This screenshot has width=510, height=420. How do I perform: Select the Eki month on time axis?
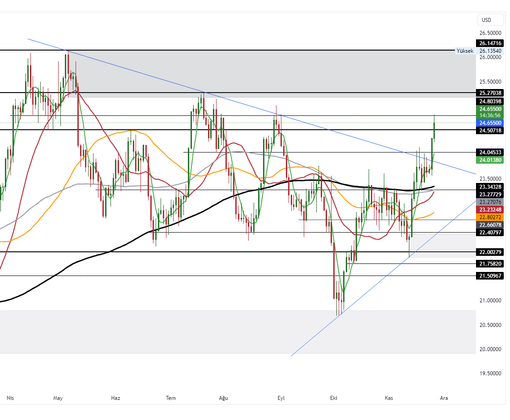pos(333,398)
